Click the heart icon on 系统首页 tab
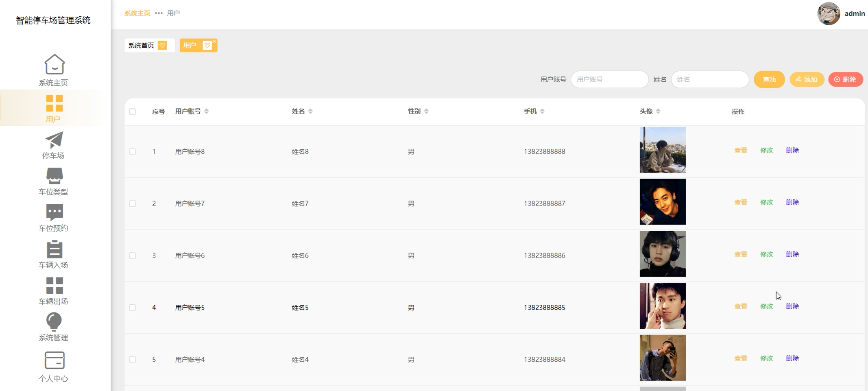868x391 pixels. click(x=162, y=45)
